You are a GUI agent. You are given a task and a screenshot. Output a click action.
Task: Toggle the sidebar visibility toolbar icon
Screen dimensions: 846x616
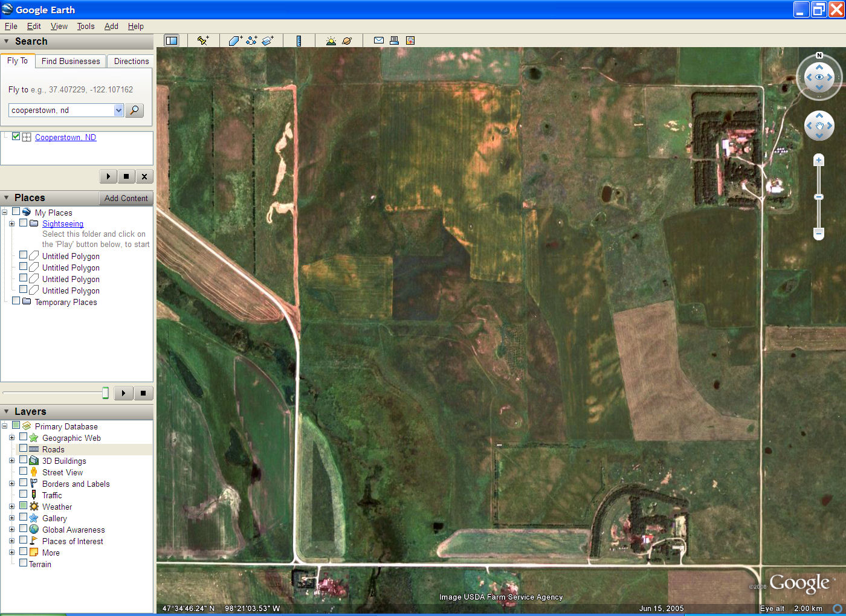[x=172, y=40]
